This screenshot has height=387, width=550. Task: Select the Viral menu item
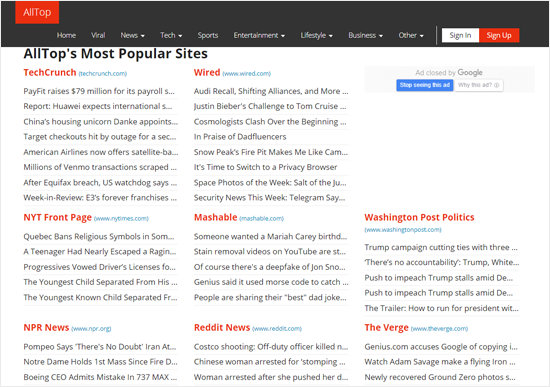[98, 35]
